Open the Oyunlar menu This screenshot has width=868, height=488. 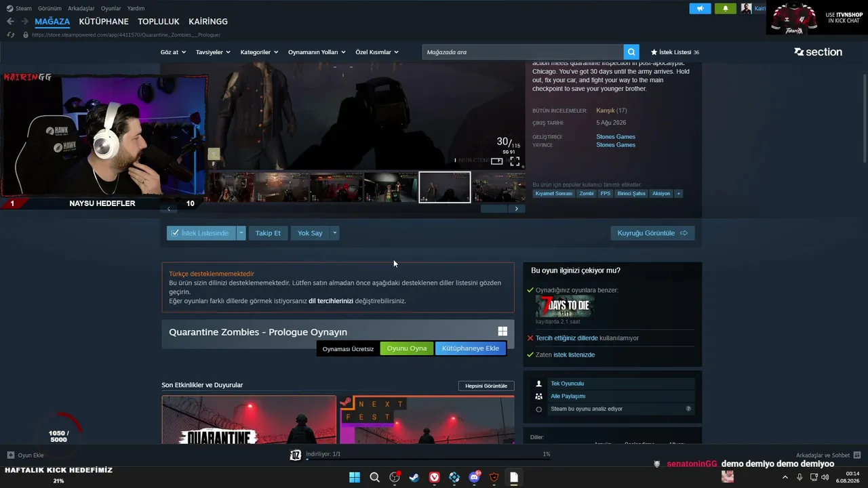point(111,8)
